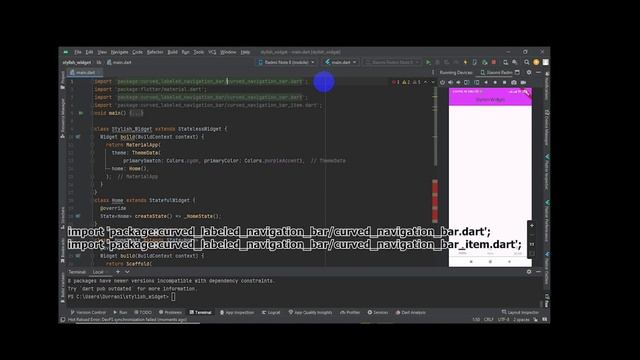Click in the terminal command prompt
The height and width of the screenshot is (360, 640).
(x=173, y=297)
